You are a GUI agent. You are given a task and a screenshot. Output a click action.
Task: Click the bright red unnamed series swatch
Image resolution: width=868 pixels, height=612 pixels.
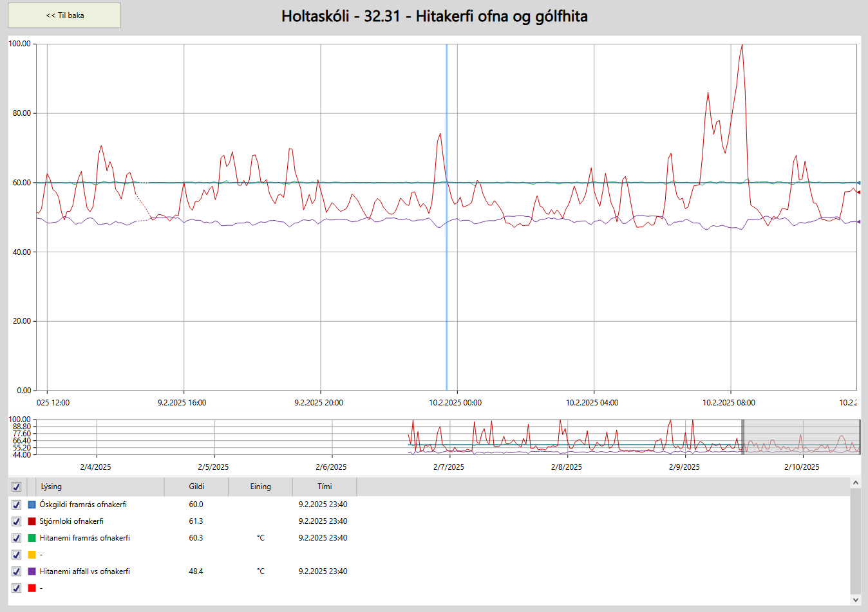pos(32,588)
